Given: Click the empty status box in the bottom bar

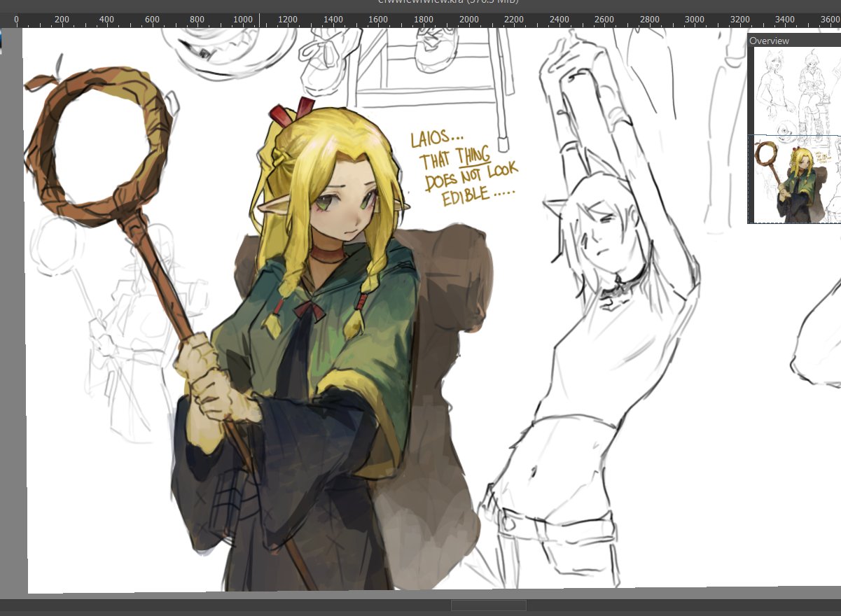Looking at the screenshot, I should (x=488, y=605).
